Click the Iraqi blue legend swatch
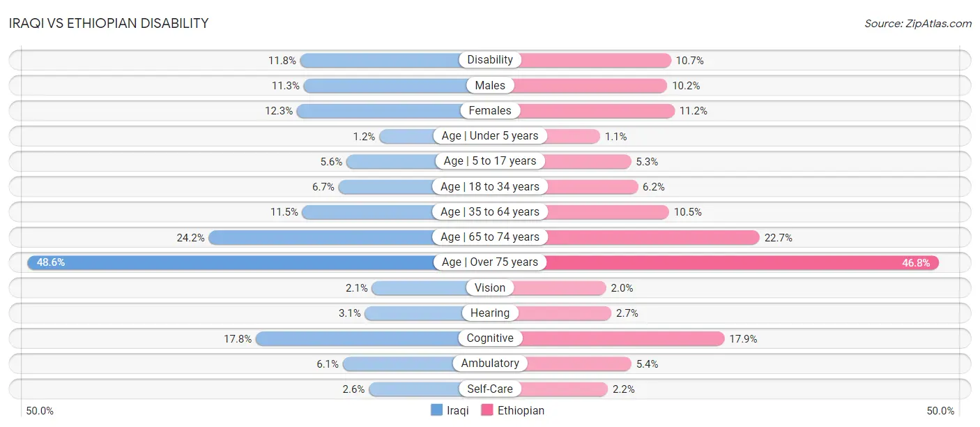 tap(437, 410)
